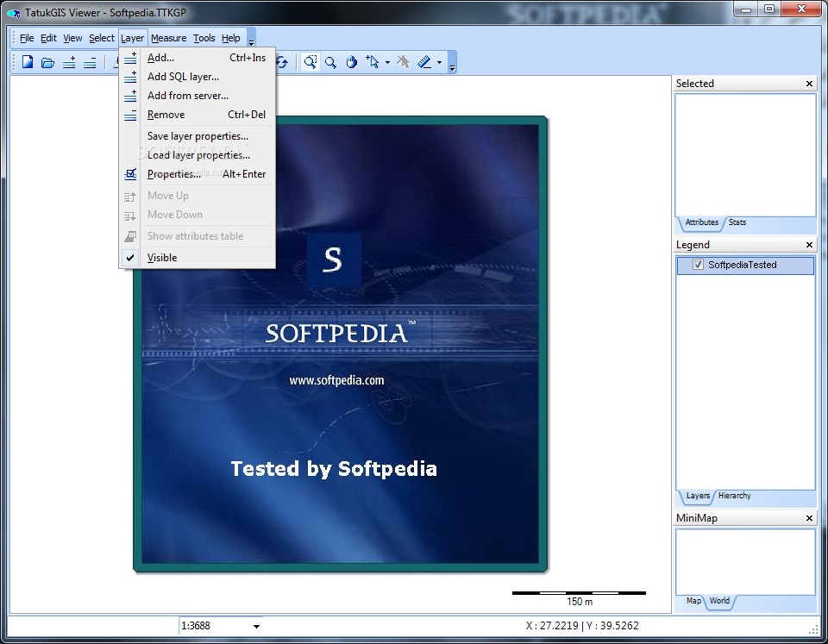
Task: Switch to the Map tab in MiniMap
Action: [x=693, y=601]
